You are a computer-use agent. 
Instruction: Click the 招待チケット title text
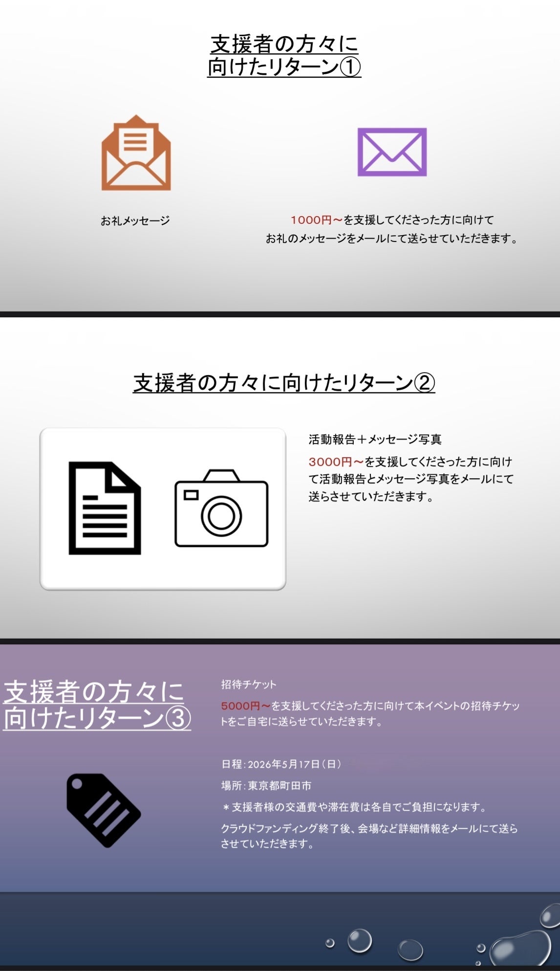pyautogui.click(x=249, y=684)
